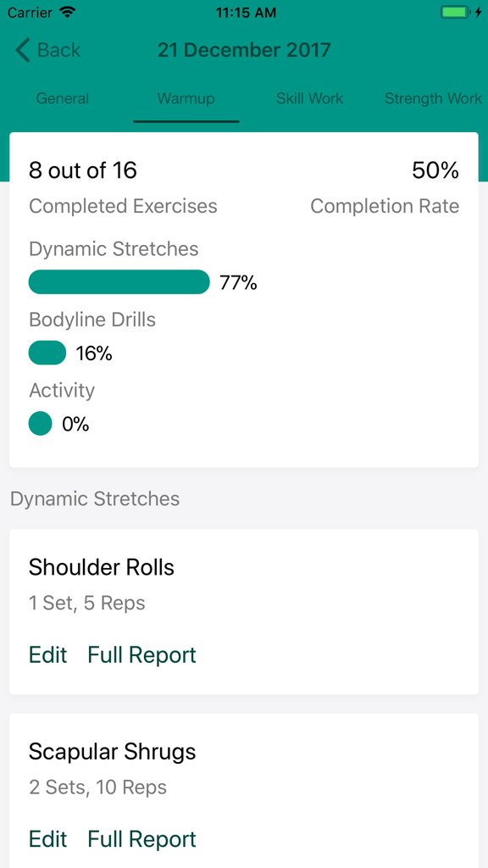Select the Warmup tab
Screen dimensions: 488x868
(186, 98)
